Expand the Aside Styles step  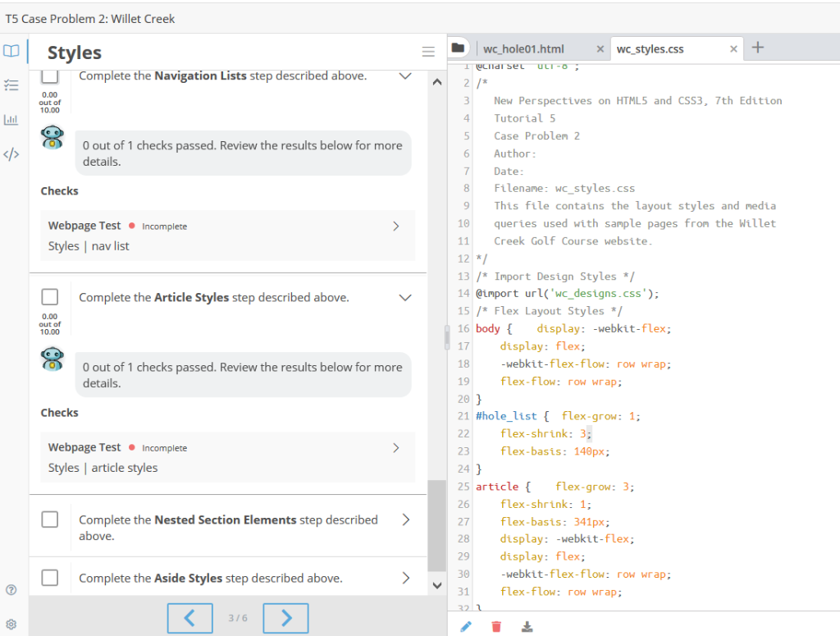click(x=406, y=578)
